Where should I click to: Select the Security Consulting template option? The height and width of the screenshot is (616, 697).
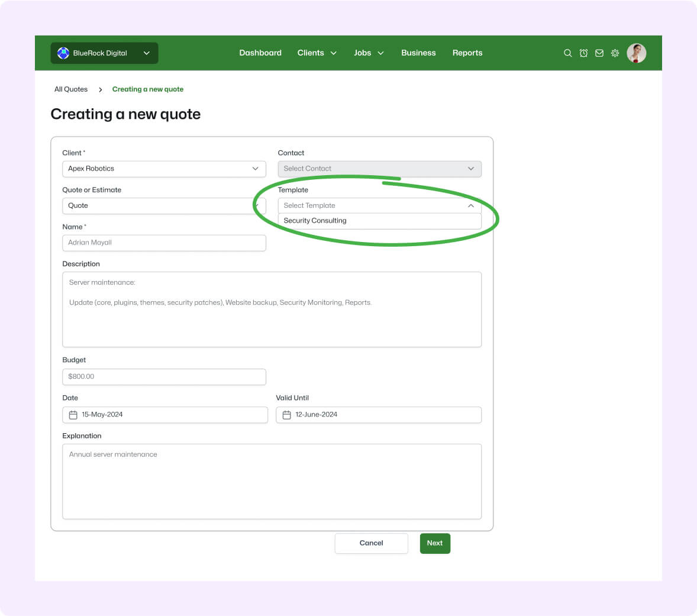coord(315,220)
